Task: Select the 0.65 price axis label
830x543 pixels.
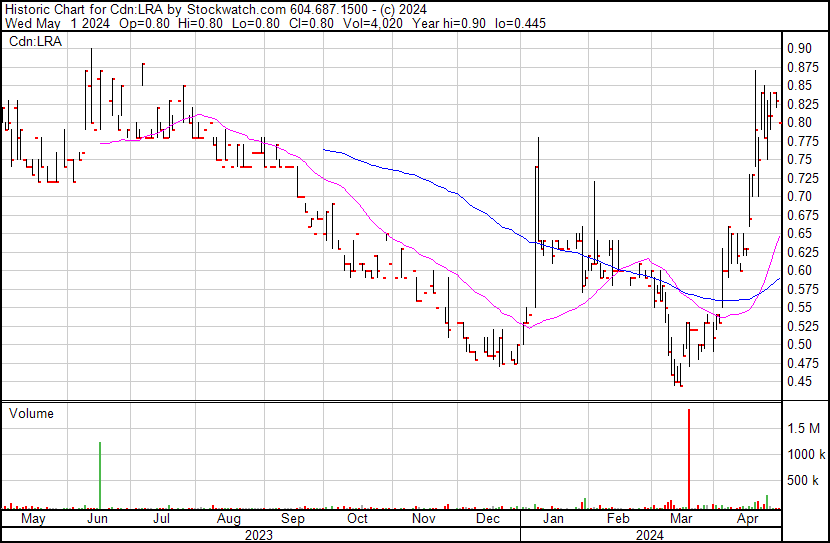Action: pyautogui.click(x=799, y=233)
